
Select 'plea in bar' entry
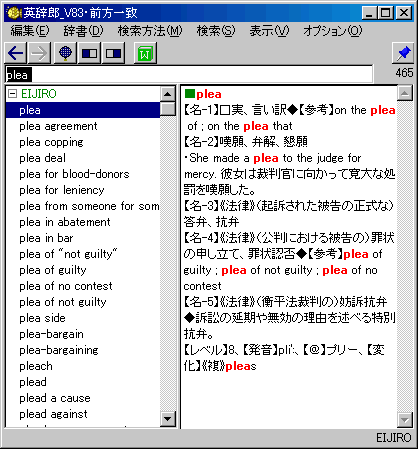click(x=46, y=238)
